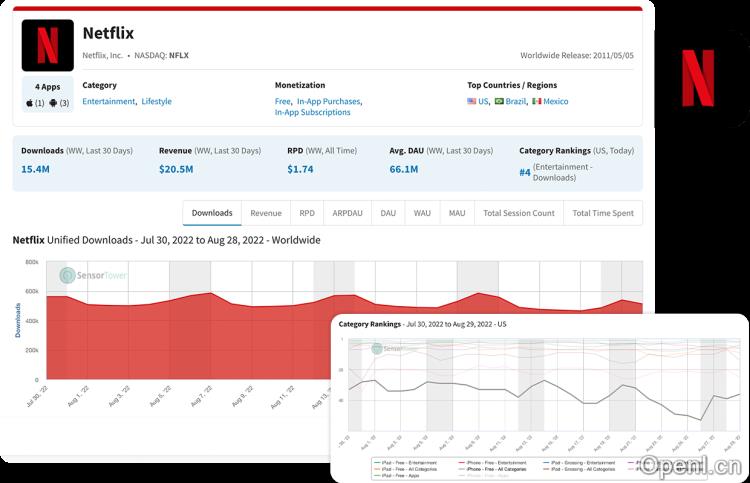This screenshot has width=750, height=483.
Task: Open the Lifestyle category link
Action: click(x=156, y=102)
